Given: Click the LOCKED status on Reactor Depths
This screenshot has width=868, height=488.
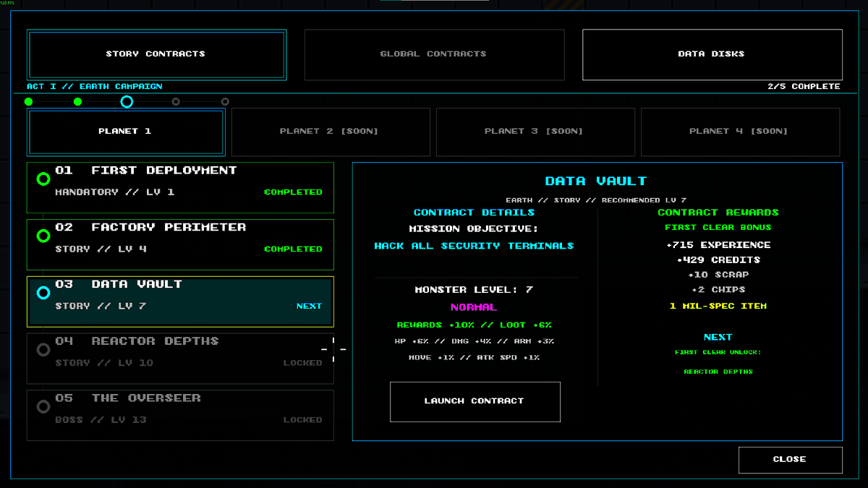Looking at the screenshot, I should (302, 363).
